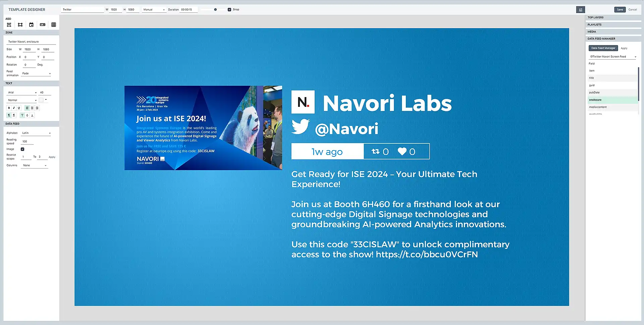This screenshot has height=325, width=644.
Task: Align text vertically to middle
Action: tap(27, 115)
